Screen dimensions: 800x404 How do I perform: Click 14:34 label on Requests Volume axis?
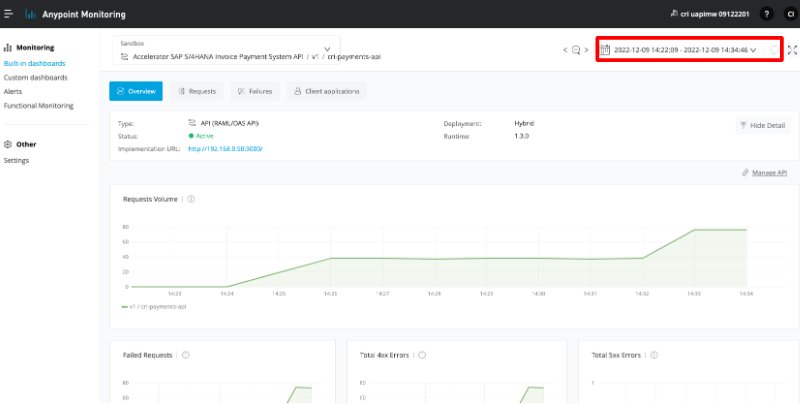click(x=746, y=294)
